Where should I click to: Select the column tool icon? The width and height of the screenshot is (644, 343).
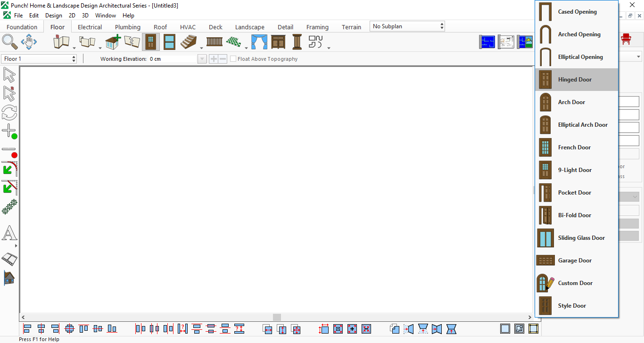click(x=297, y=42)
